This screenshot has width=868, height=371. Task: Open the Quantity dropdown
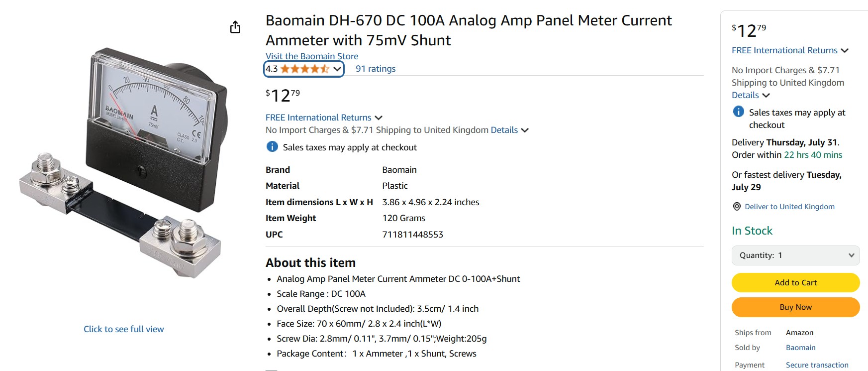click(795, 255)
